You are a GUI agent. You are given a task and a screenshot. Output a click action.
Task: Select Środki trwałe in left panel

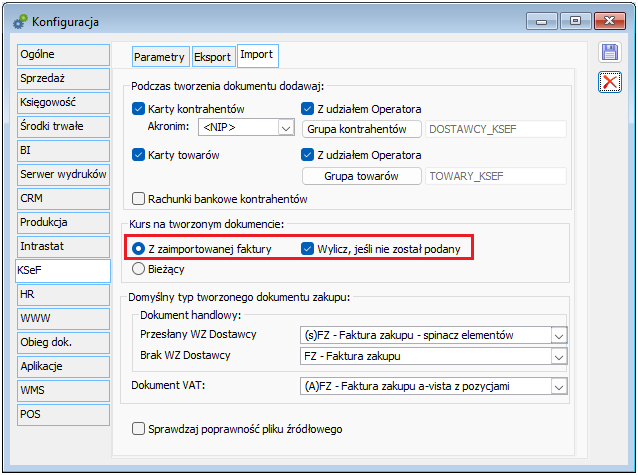tap(62, 126)
